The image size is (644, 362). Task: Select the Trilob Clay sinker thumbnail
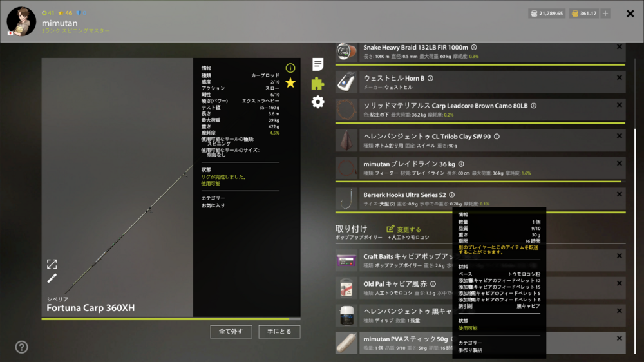[346, 140]
